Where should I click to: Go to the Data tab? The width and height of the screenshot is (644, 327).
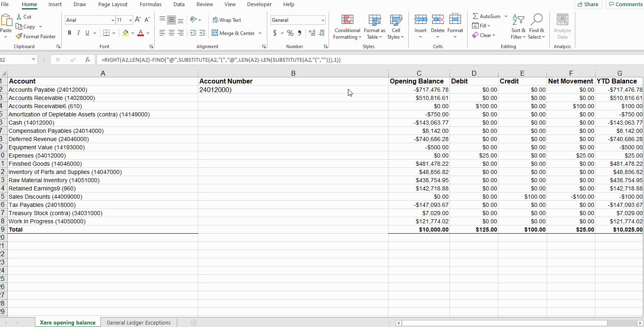[x=179, y=4]
